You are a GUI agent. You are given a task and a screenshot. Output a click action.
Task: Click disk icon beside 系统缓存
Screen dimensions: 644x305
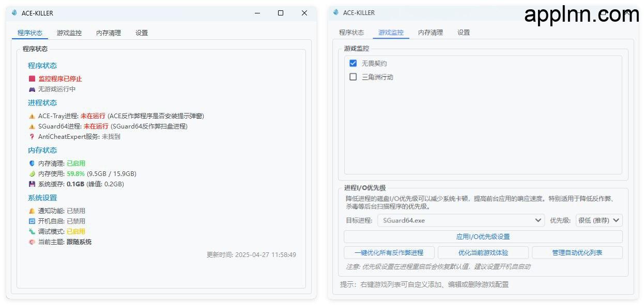click(x=32, y=184)
